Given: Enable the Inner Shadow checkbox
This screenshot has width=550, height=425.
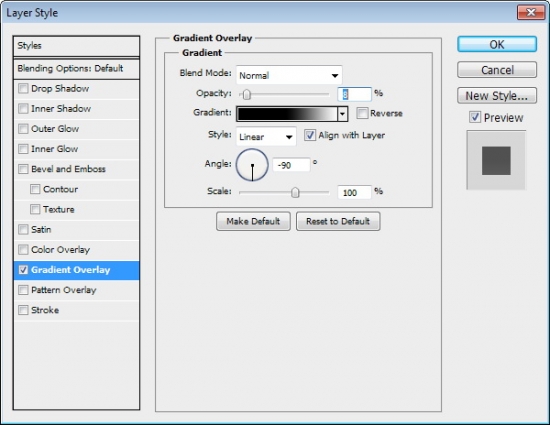Looking at the screenshot, I should point(23,109).
